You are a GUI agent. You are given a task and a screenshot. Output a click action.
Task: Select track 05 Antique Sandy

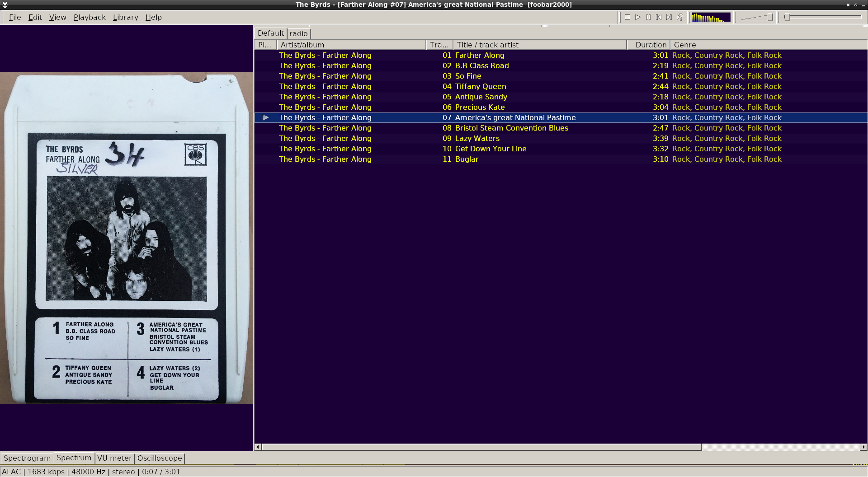pos(561,97)
